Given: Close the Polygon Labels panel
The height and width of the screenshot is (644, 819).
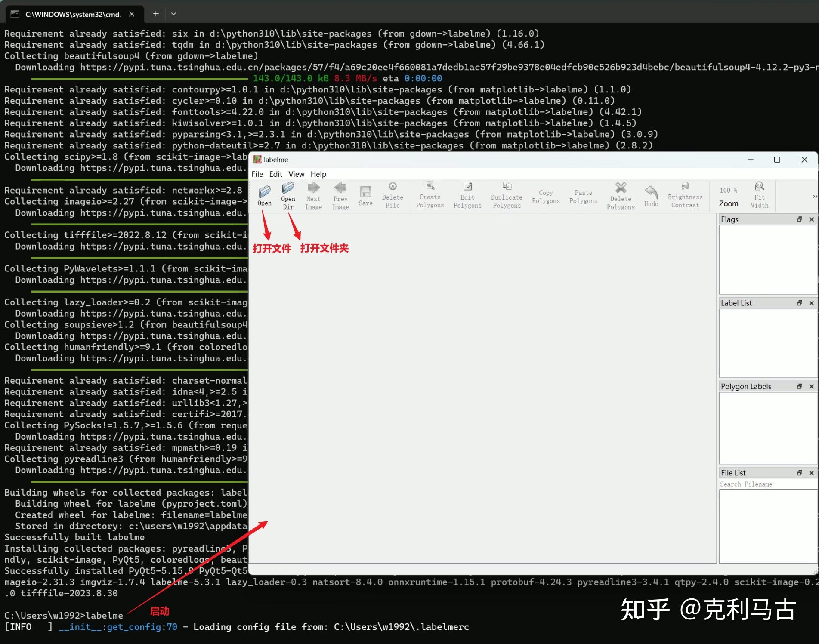Looking at the screenshot, I should (812, 387).
